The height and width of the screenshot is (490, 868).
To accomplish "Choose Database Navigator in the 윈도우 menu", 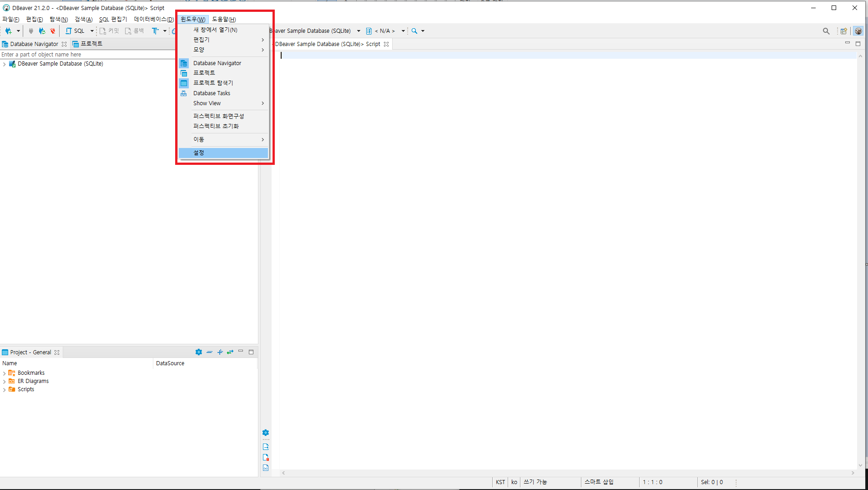I will (x=223, y=63).
